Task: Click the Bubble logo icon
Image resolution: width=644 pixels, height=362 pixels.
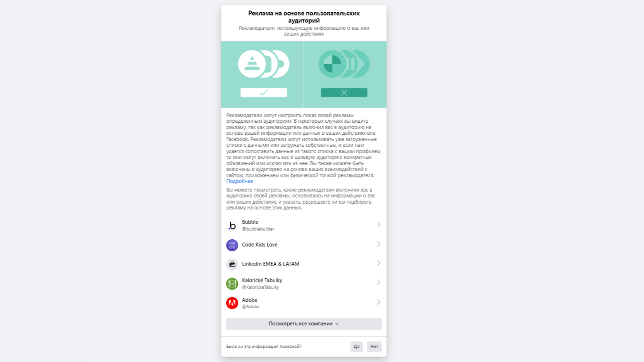Action: coord(232,226)
